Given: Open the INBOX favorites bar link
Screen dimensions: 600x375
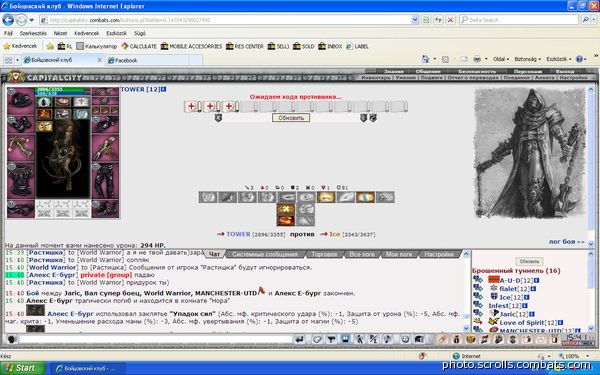Looking at the screenshot, I should point(330,46).
